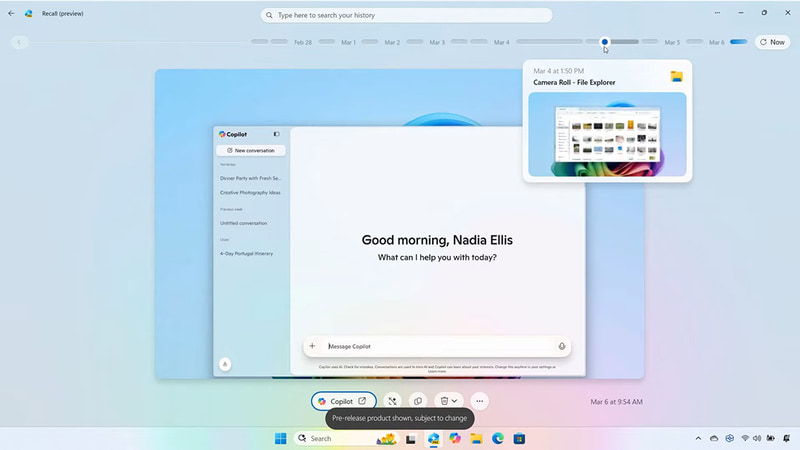Image resolution: width=800 pixels, height=450 pixels.
Task: Click the volume speaker tray icon
Action: (757, 438)
